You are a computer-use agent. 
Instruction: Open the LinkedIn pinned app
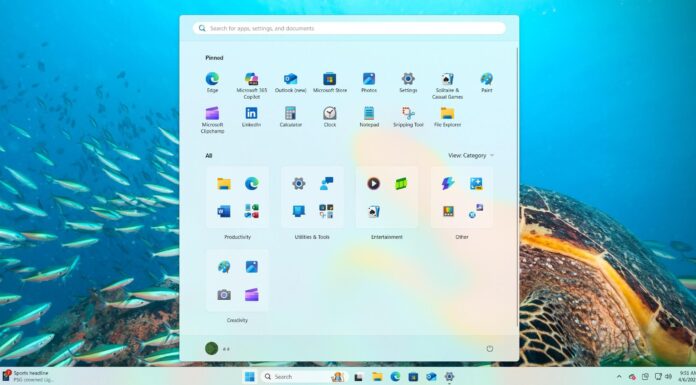click(252, 117)
